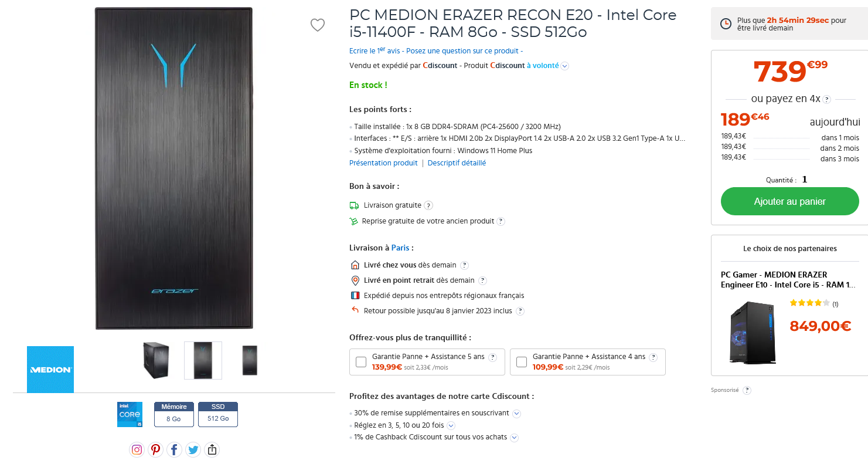This screenshot has width=868, height=467.
Task: Open the Présentation produit tab
Action: click(383, 163)
